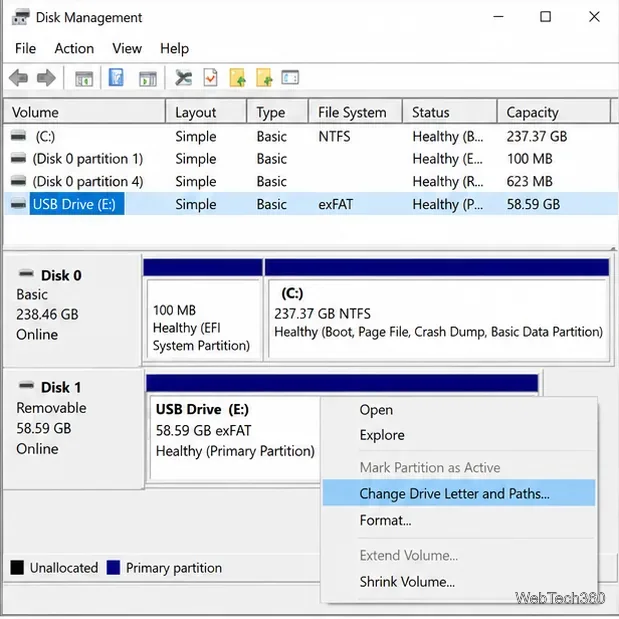Choose Explore in the context menu

tap(459, 435)
